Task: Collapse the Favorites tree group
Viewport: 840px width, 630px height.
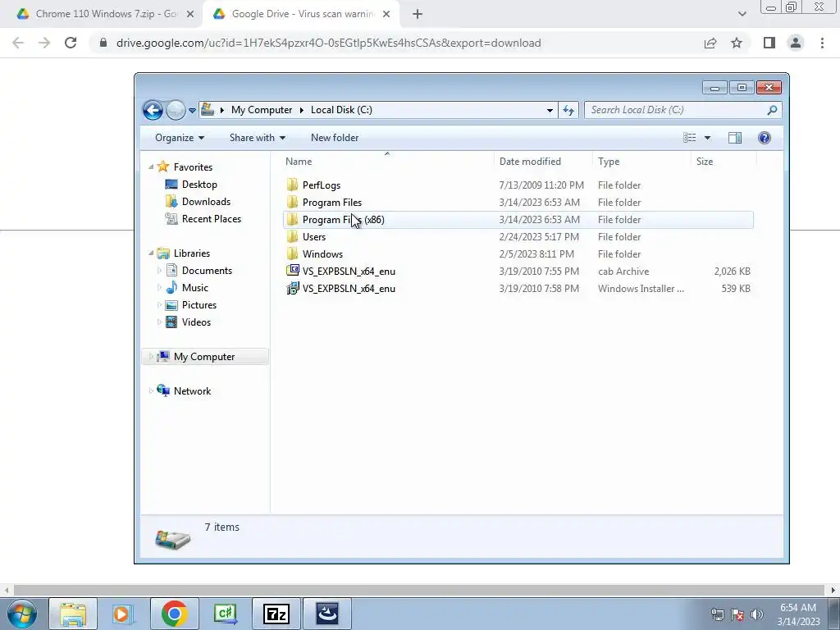Action: pyautogui.click(x=151, y=167)
